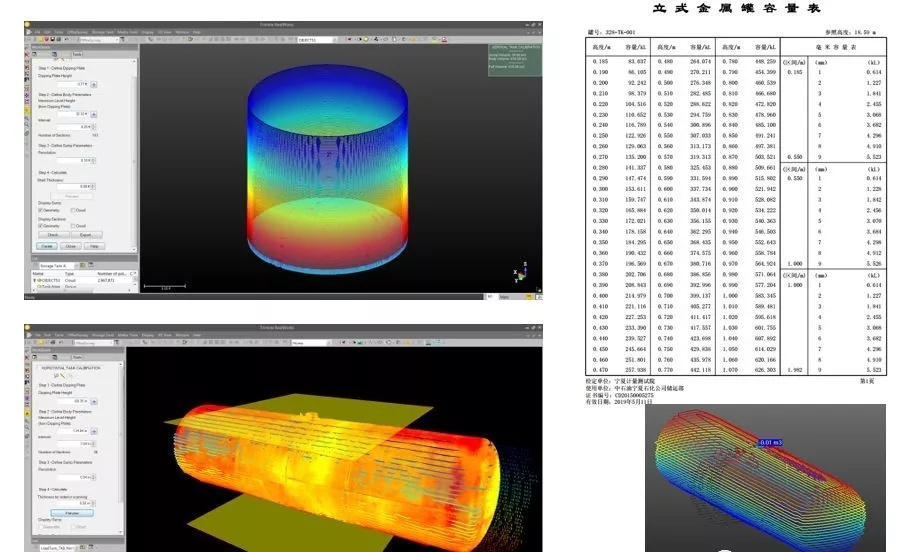Image resolution: width=922 pixels, height=552 pixels.
Task: Click the Check button in upper panel
Action: coord(54,235)
